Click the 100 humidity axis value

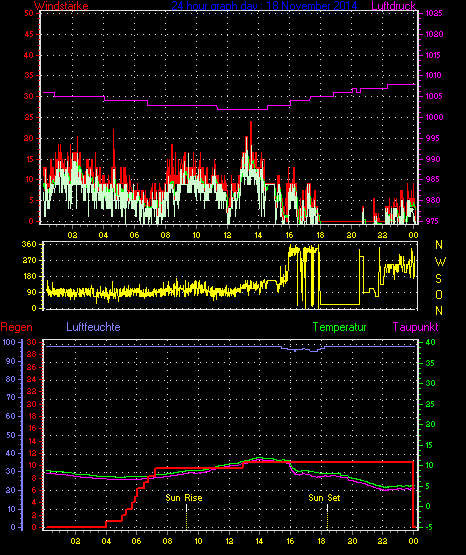pos(9,342)
